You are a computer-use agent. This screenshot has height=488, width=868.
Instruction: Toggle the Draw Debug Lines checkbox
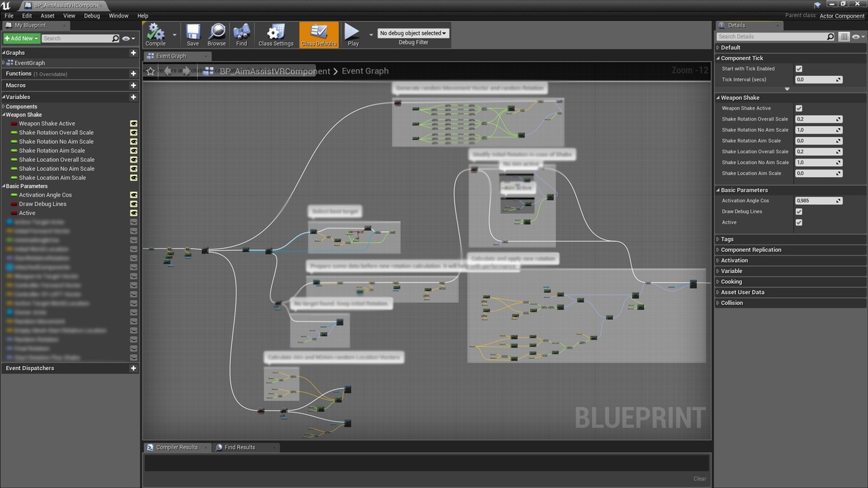pyautogui.click(x=798, y=211)
